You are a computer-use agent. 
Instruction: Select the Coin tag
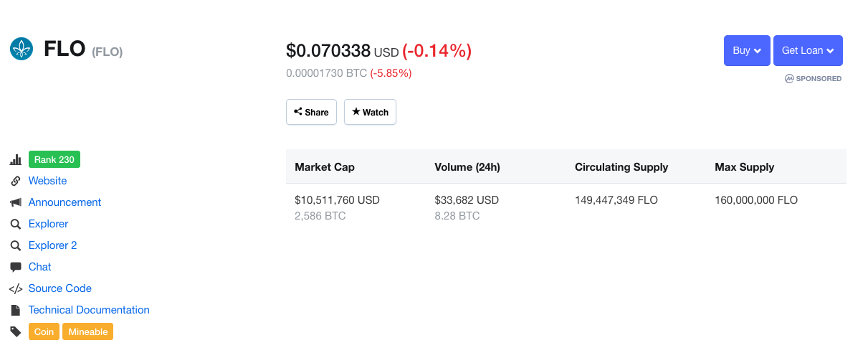point(44,331)
